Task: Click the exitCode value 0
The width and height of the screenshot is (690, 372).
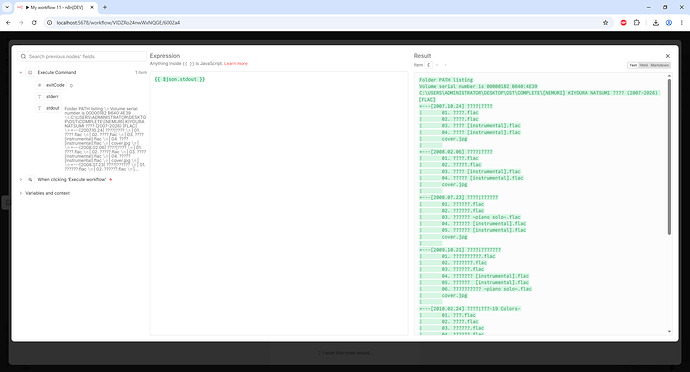Action: coord(71,85)
